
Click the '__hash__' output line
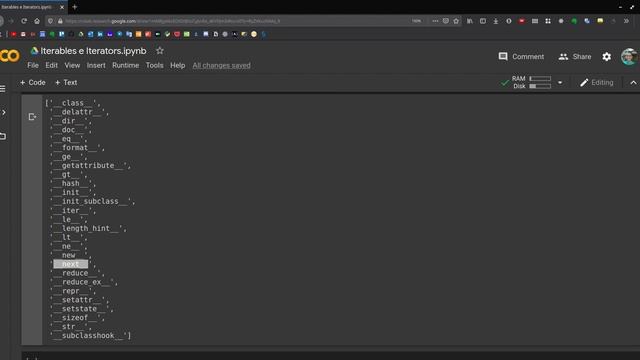[x=73, y=184]
